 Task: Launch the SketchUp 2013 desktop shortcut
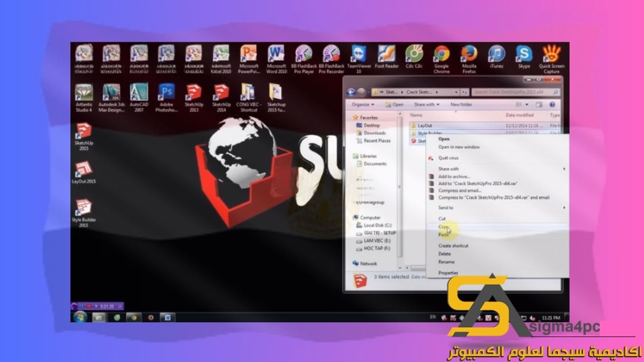tap(194, 98)
